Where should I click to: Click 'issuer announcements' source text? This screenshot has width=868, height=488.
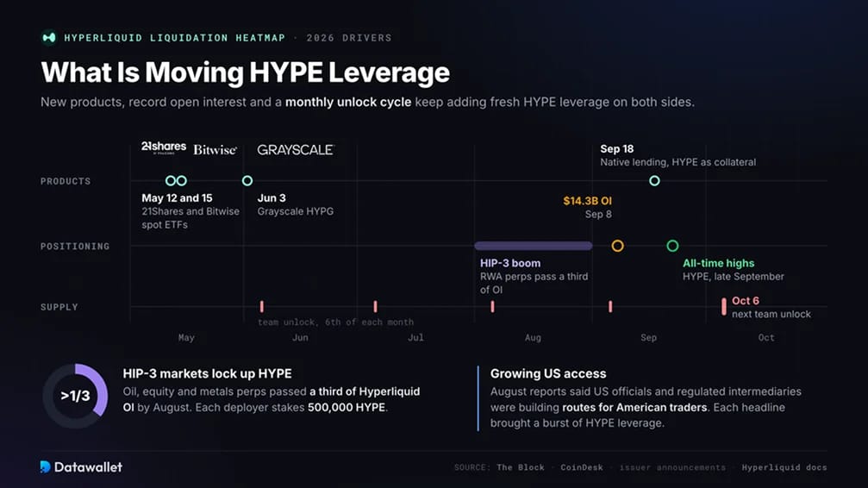coord(672,467)
